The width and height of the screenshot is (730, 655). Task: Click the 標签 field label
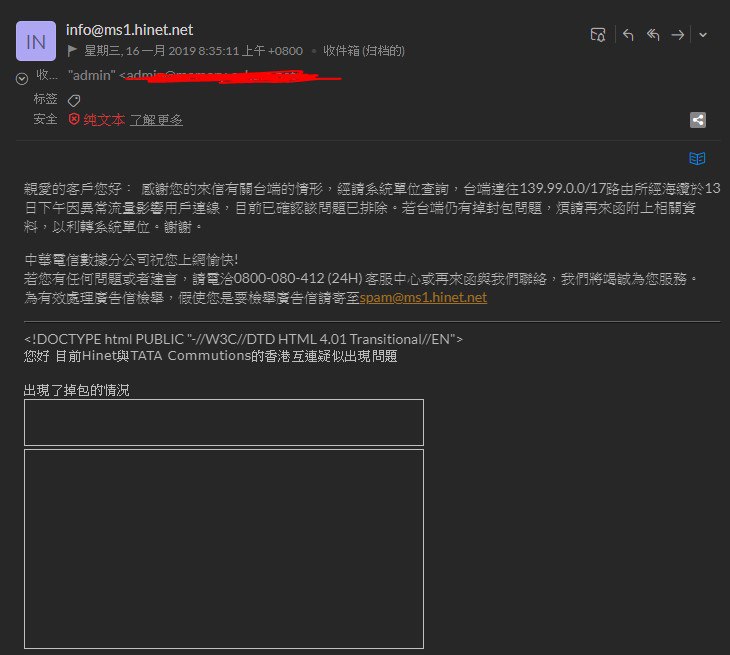click(x=45, y=99)
